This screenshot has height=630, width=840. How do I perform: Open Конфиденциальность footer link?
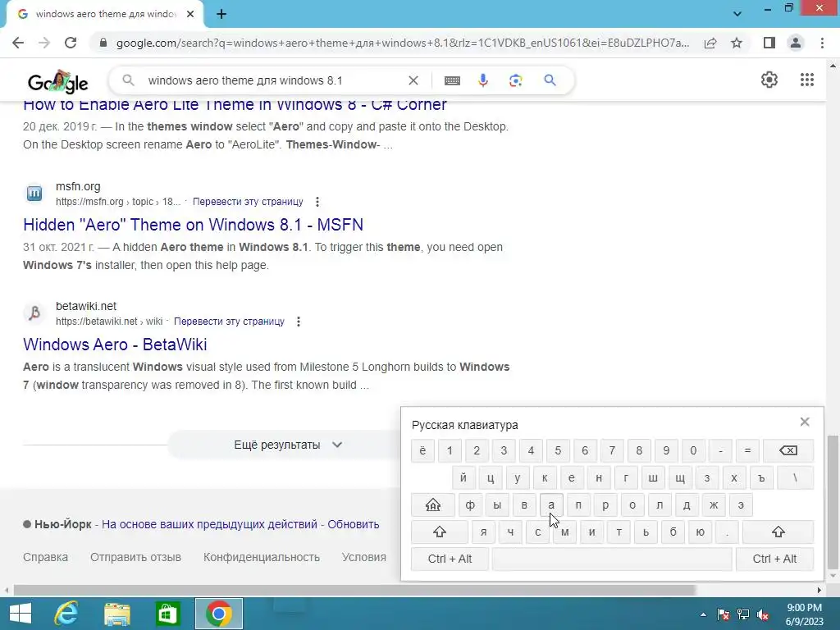pyautogui.click(x=262, y=557)
